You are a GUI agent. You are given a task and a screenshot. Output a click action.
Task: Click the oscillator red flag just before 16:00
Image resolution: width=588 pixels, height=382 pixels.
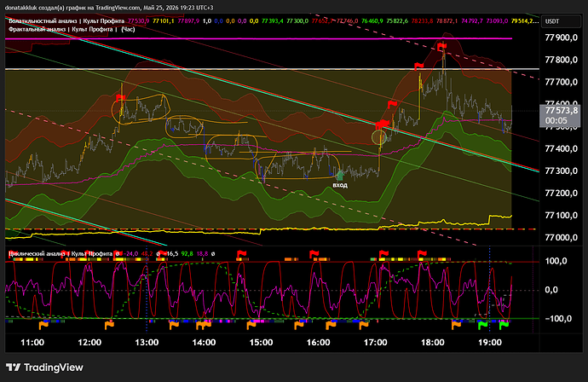click(x=314, y=255)
